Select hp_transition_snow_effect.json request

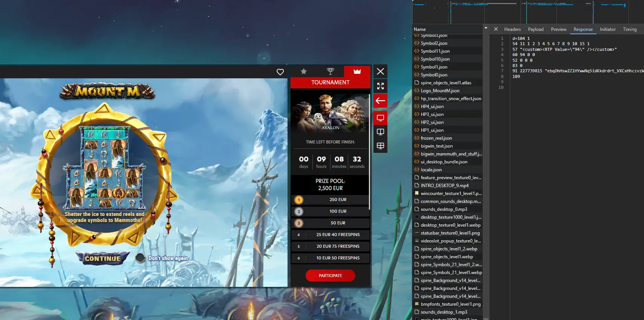point(448,99)
